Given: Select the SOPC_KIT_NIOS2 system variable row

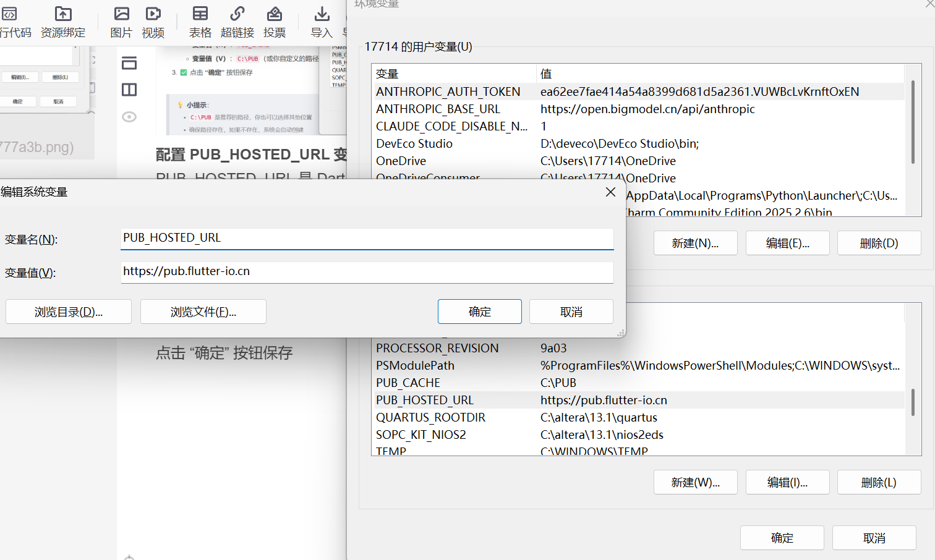Looking at the screenshot, I should click(638, 435).
